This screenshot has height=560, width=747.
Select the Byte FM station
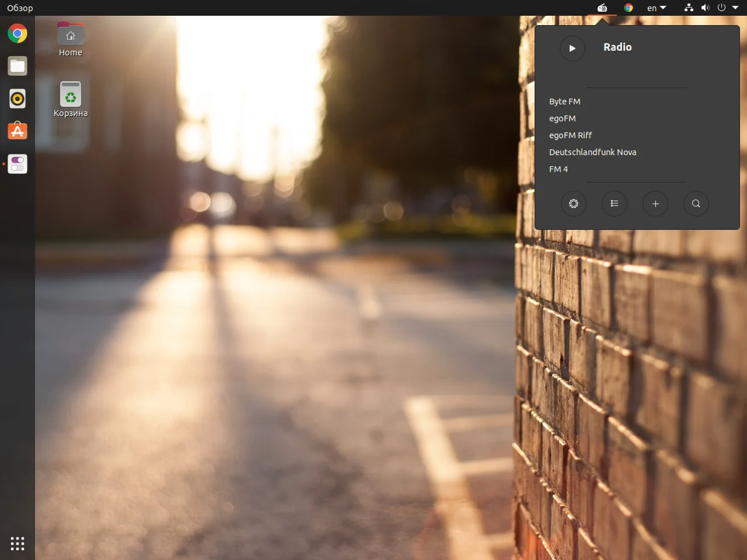click(637, 101)
